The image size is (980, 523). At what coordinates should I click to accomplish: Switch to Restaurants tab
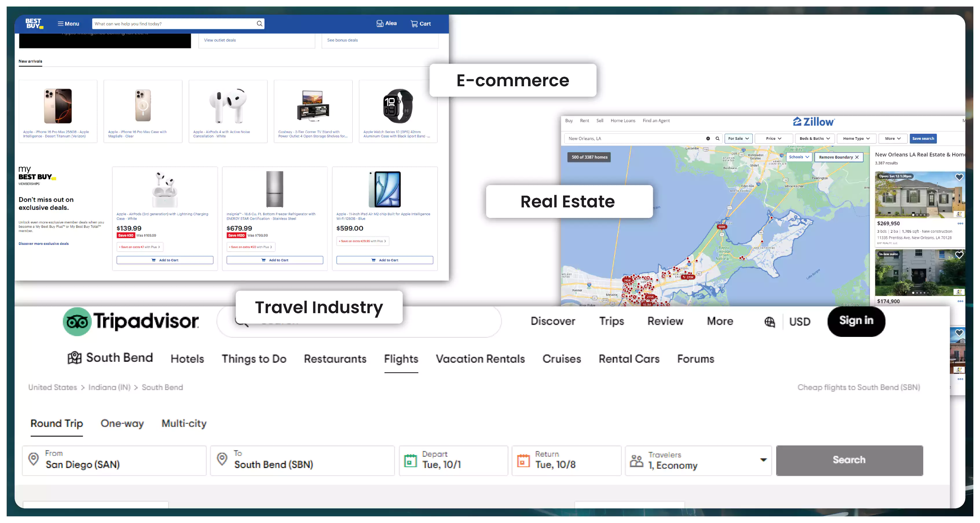(335, 359)
